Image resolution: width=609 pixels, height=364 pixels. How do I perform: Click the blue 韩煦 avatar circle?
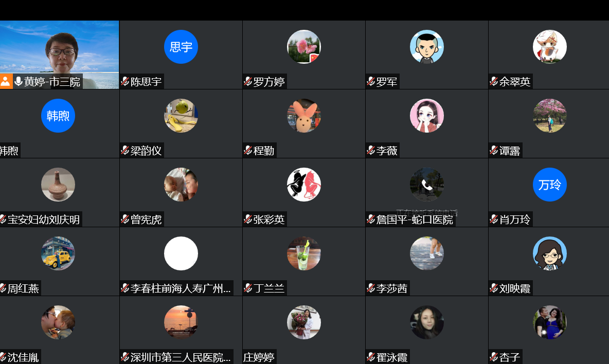[x=58, y=116]
